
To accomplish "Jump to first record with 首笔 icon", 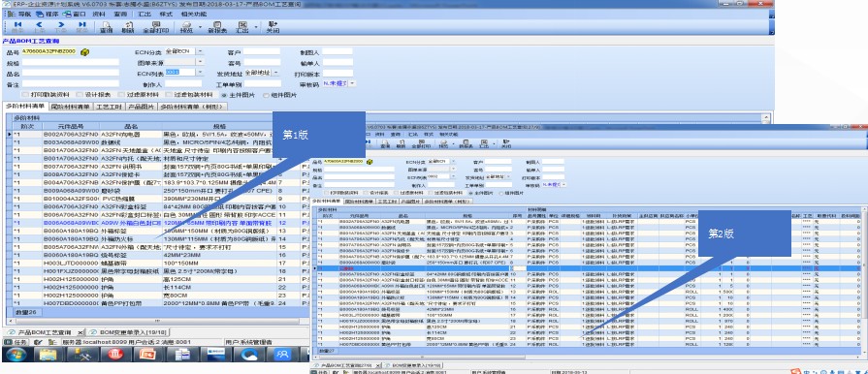I will point(17,26).
